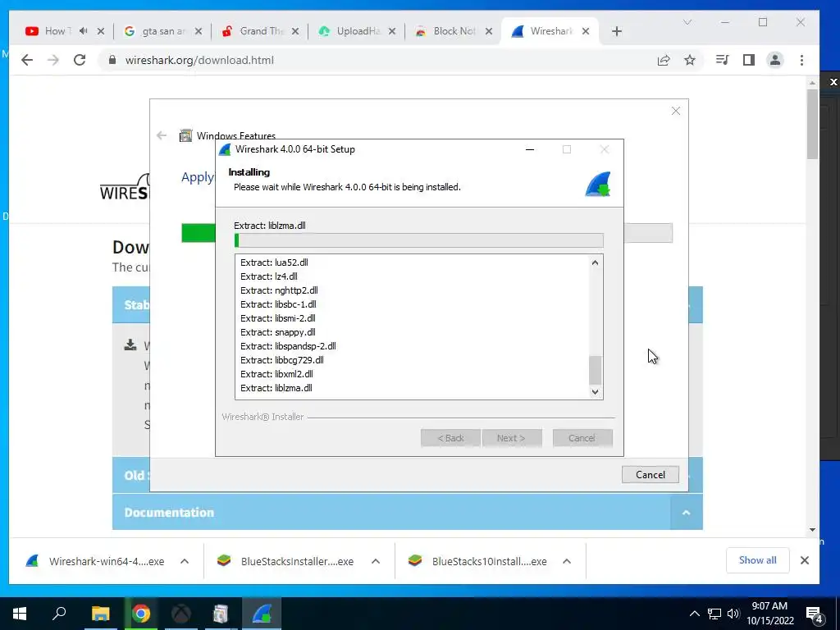Click Wireshark installer taskbar icon

262,614
